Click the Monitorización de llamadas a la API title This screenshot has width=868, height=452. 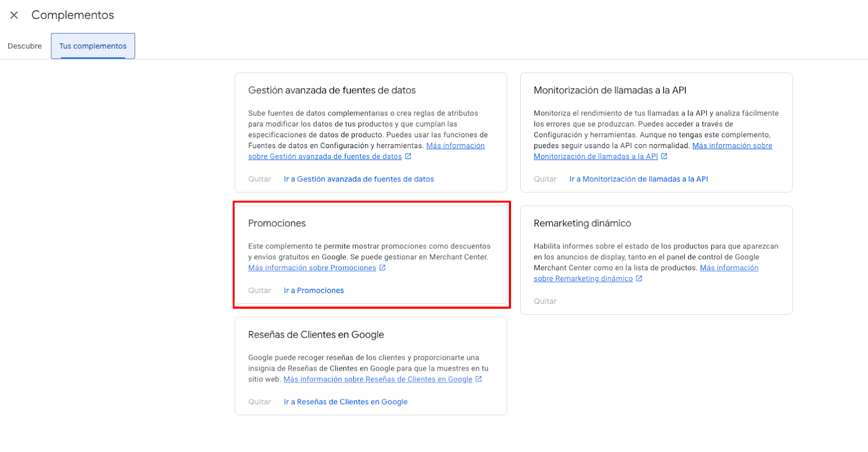[x=610, y=90]
